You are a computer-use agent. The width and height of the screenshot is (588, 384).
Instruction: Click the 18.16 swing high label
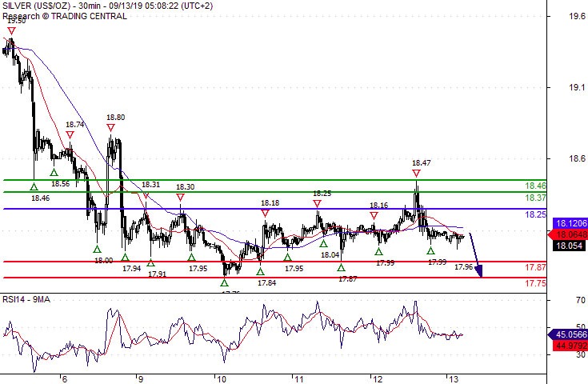point(378,205)
